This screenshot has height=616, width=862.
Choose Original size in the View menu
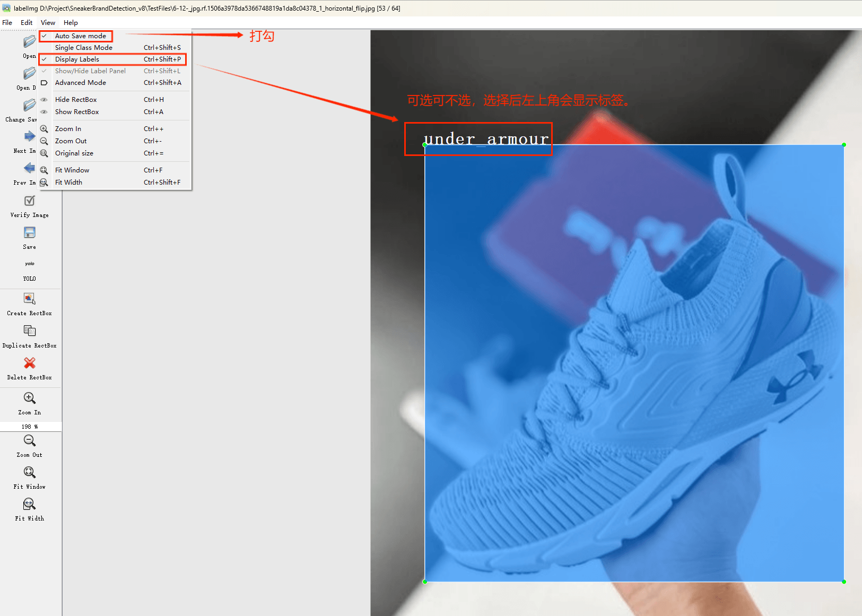[115, 153]
